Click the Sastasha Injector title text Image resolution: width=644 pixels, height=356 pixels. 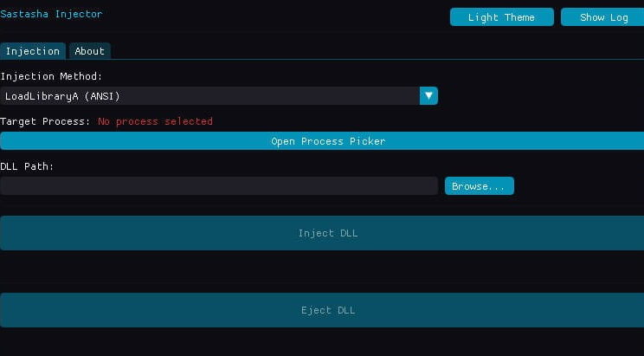[x=51, y=14]
